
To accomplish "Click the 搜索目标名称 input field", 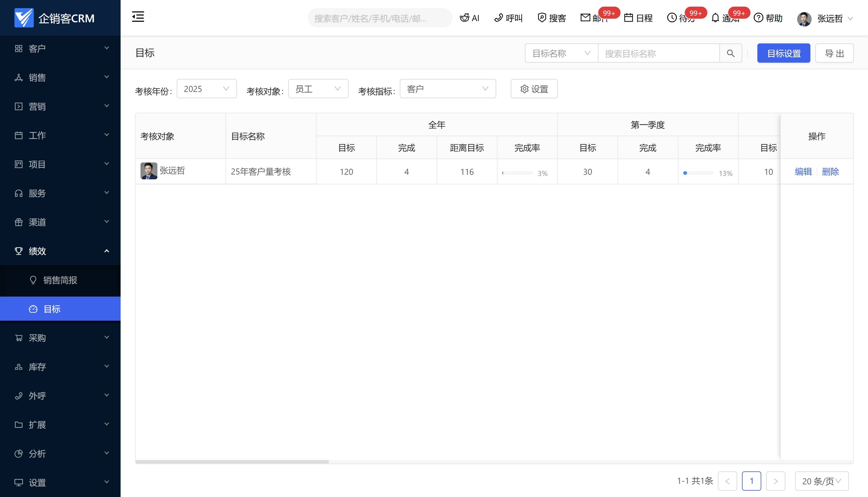I will pyautogui.click(x=658, y=53).
